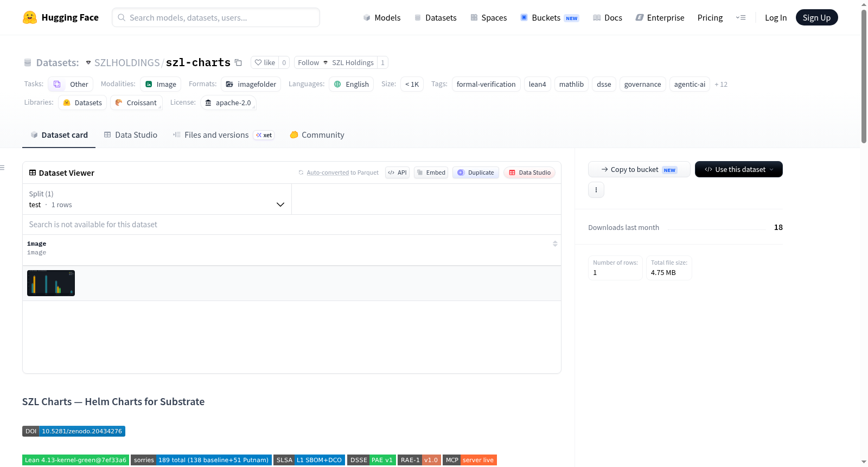Open the Models page

[382, 17]
